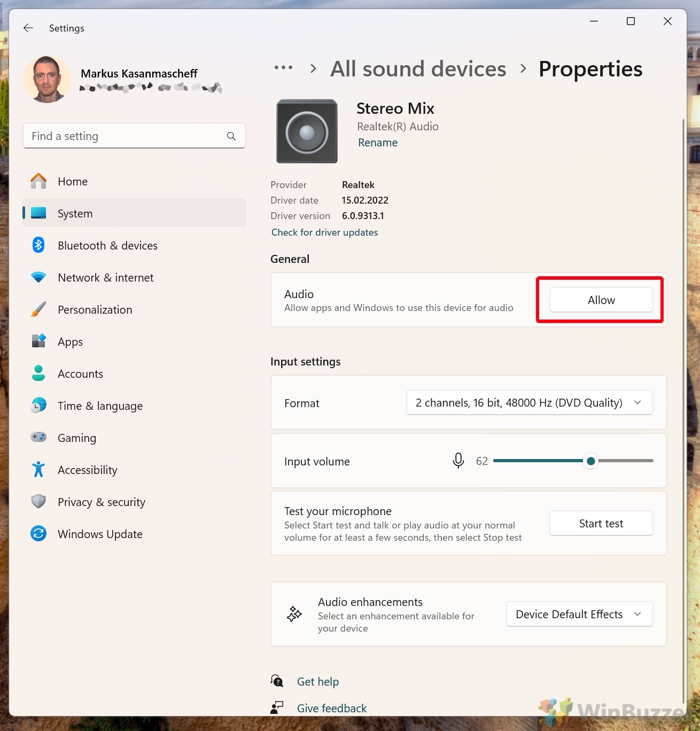Click the Gaming controller icon
This screenshot has height=731, width=700.
[38, 438]
